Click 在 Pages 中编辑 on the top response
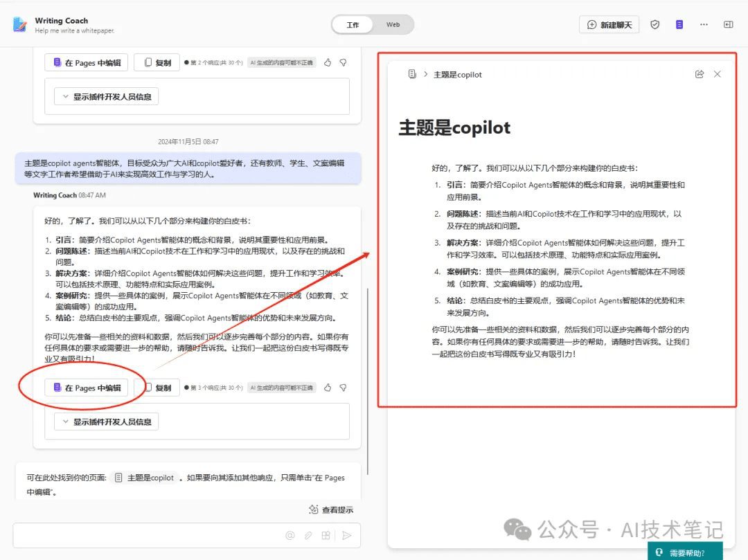 coord(87,62)
